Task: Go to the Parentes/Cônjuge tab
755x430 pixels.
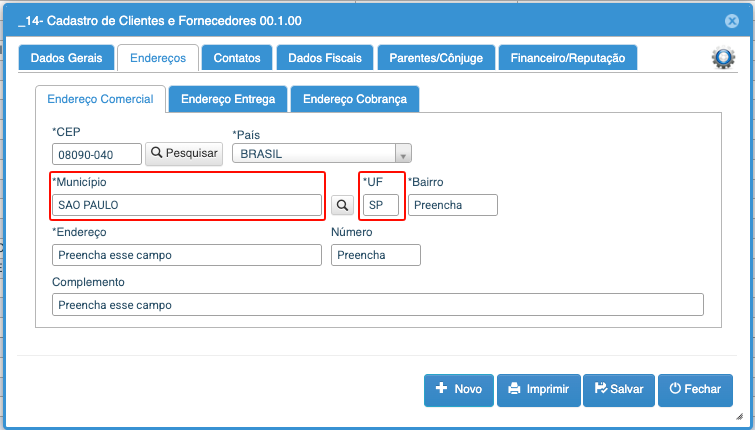Action: pos(435,58)
